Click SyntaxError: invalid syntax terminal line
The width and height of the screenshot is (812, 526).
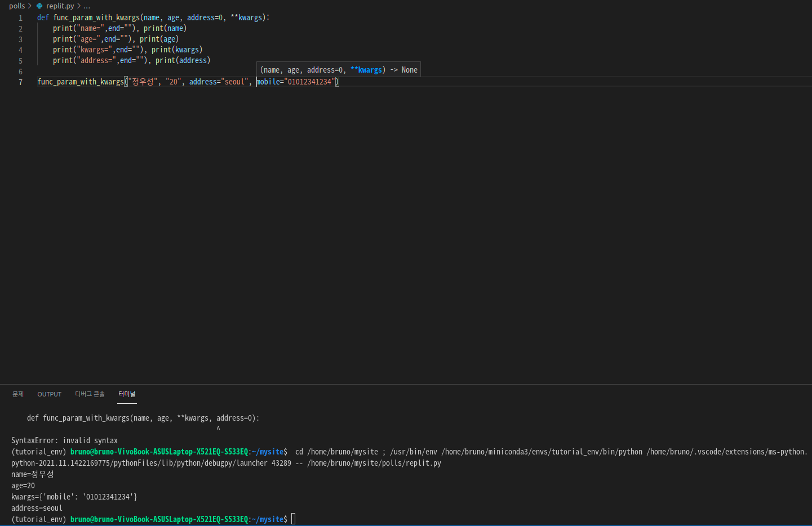pyautogui.click(x=64, y=440)
